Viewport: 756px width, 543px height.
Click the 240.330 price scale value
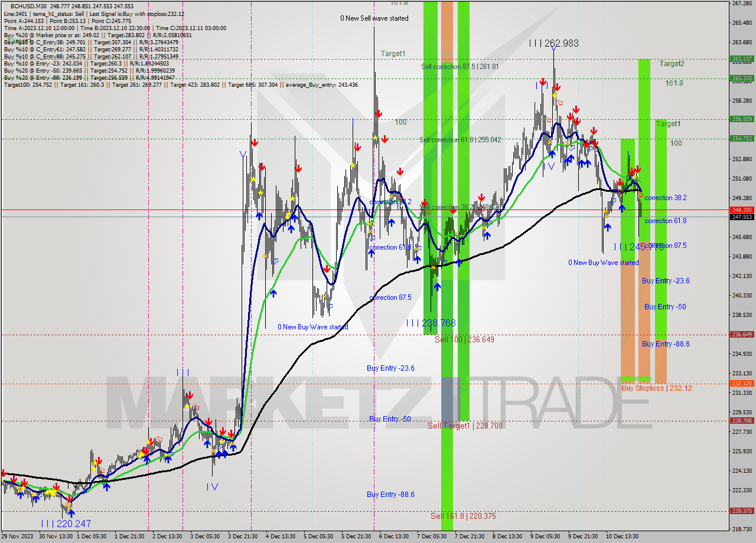742,295
